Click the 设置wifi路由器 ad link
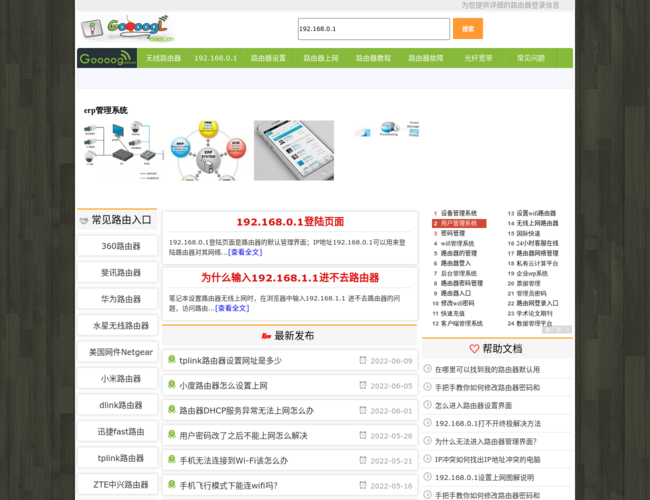 [536, 213]
